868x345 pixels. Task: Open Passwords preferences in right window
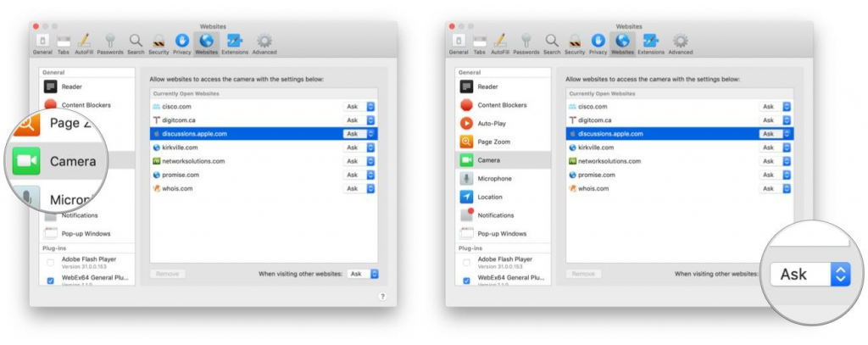526,44
